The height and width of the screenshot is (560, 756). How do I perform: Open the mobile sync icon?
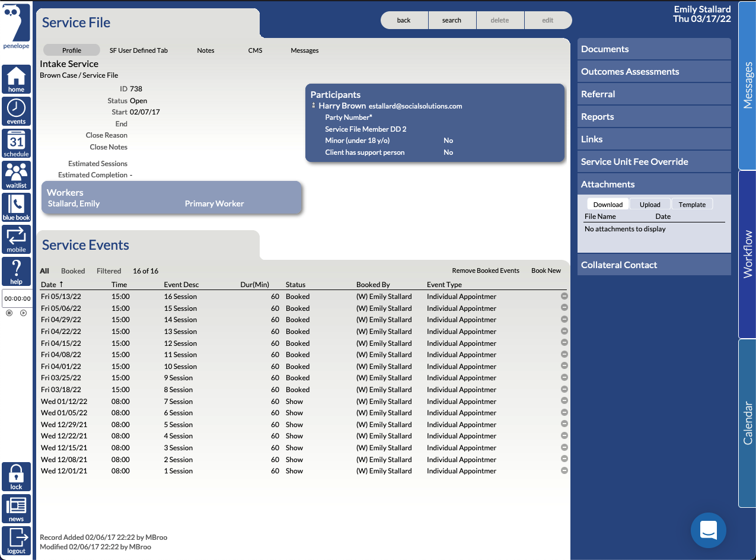pos(16,240)
